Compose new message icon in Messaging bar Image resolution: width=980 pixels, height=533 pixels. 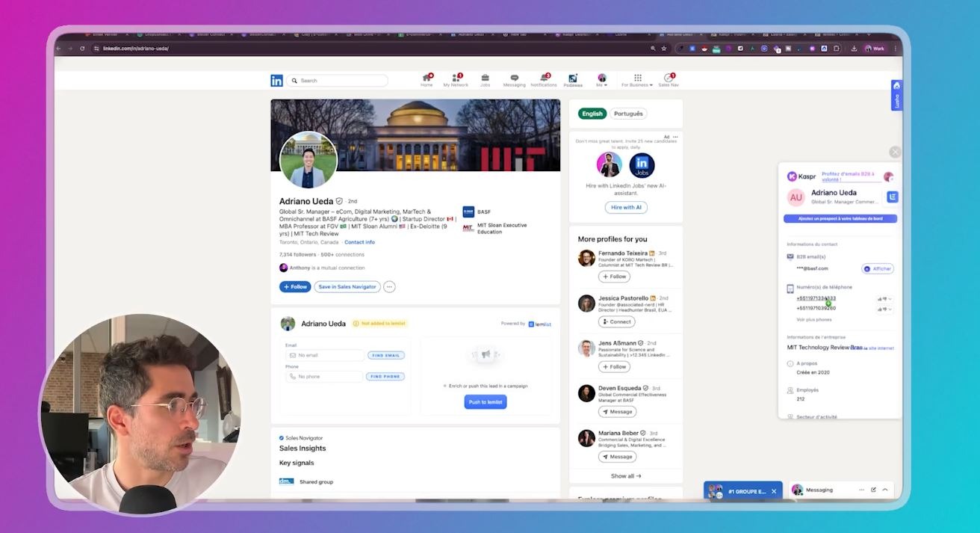[873, 490]
